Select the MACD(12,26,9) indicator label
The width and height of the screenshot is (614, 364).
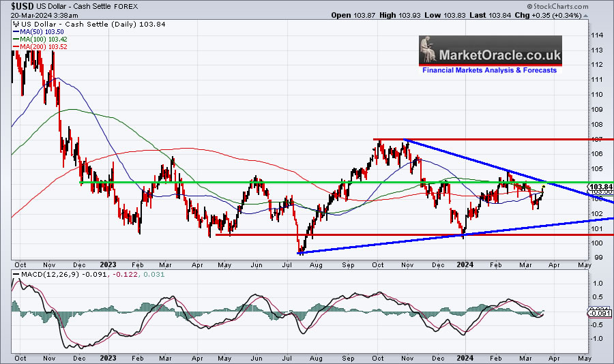click(45, 275)
